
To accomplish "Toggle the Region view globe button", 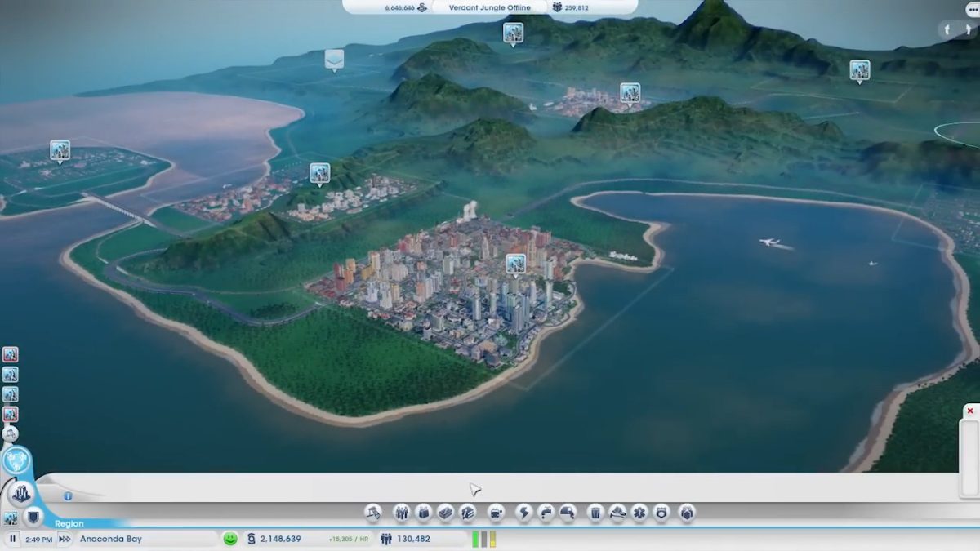I will tap(16, 461).
